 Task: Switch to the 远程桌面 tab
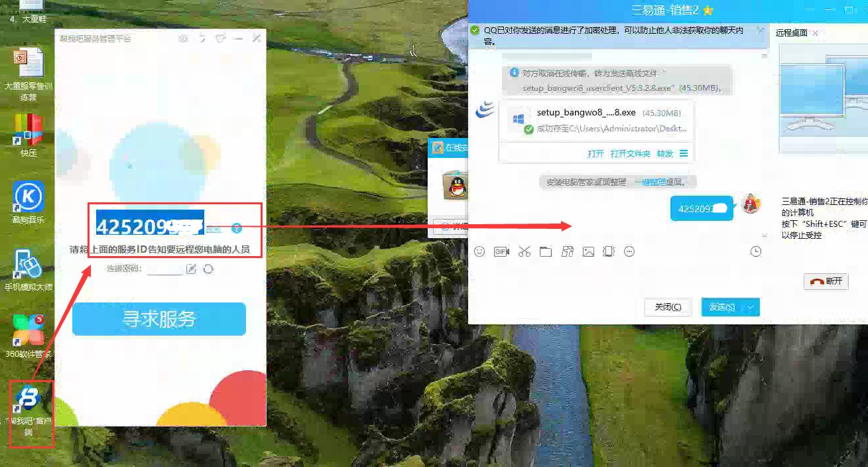click(792, 33)
